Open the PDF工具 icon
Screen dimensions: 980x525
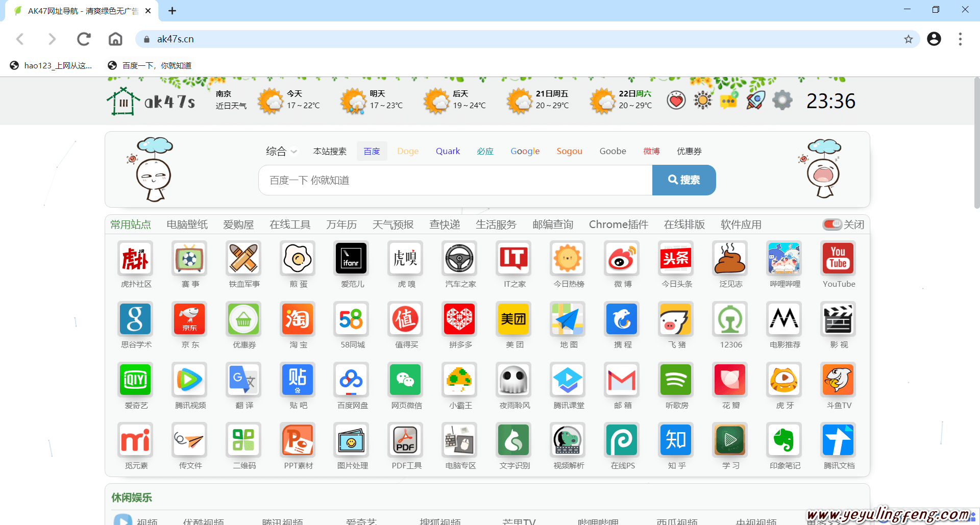tap(406, 440)
